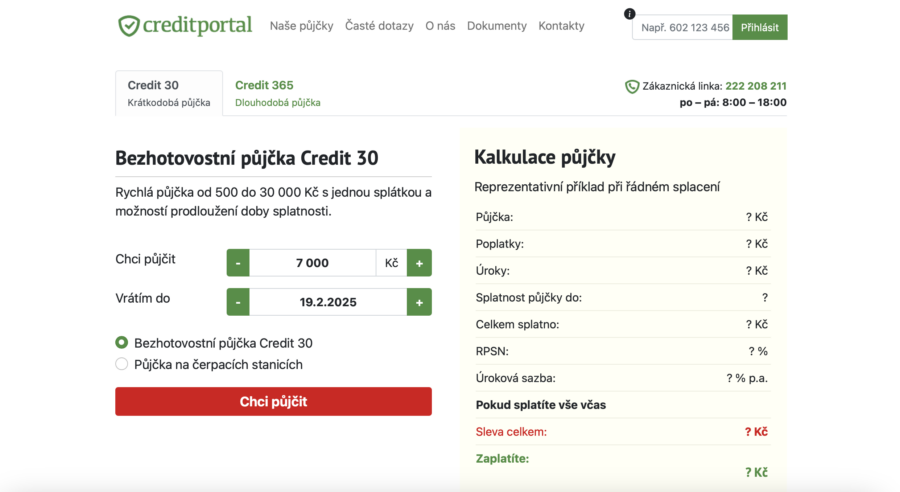Open O nás menu item

[x=440, y=26]
